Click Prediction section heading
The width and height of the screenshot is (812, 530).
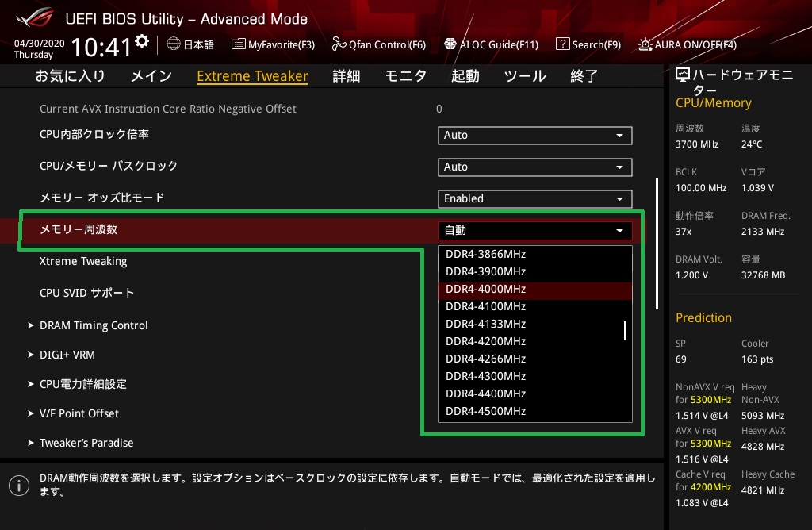click(x=703, y=317)
